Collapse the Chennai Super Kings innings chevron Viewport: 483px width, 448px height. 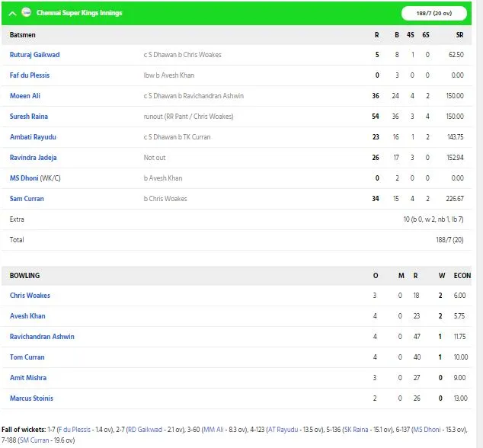[12, 14]
